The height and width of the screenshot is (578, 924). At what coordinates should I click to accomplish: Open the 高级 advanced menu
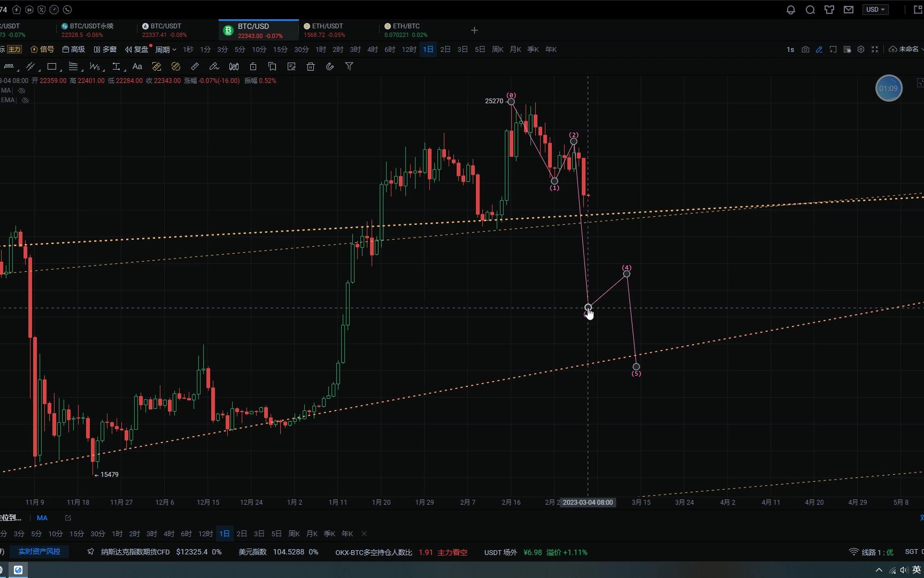(x=74, y=49)
